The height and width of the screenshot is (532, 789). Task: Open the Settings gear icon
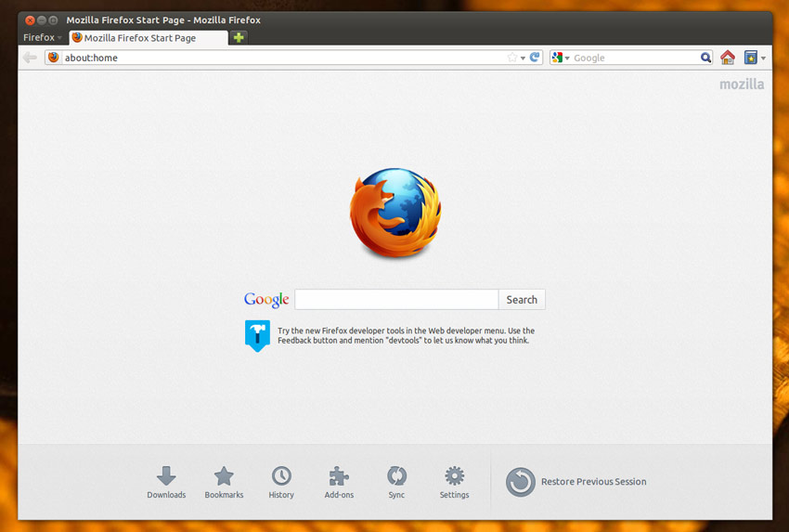click(455, 475)
